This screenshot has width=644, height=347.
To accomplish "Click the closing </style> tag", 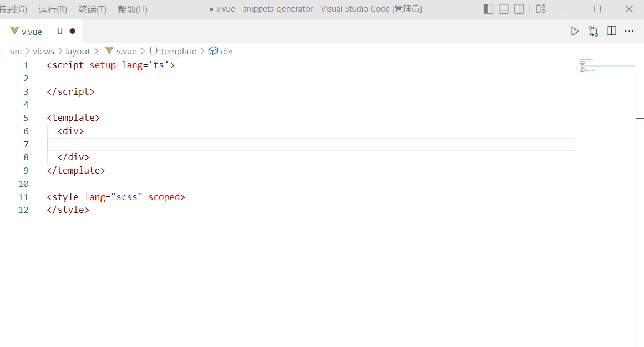I will (x=68, y=210).
